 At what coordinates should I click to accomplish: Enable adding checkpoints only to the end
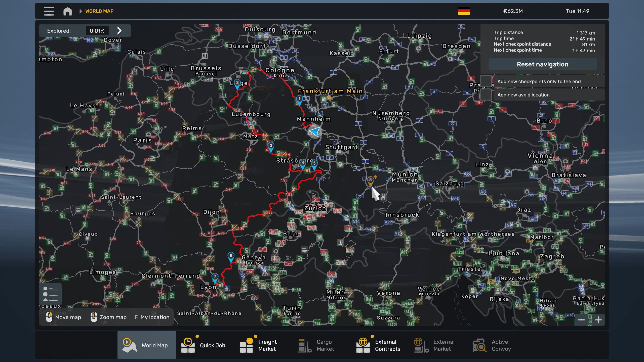[x=486, y=81]
